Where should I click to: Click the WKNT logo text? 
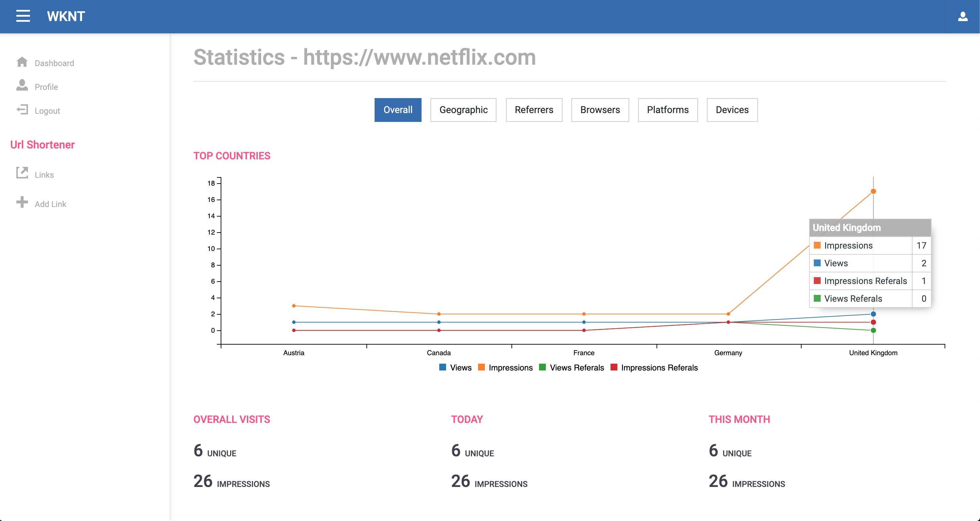point(66,16)
